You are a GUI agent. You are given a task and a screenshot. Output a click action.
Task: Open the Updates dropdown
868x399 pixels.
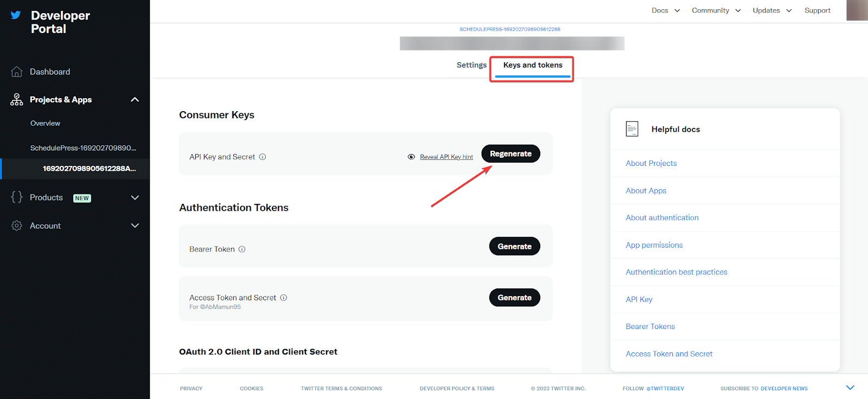(773, 10)
